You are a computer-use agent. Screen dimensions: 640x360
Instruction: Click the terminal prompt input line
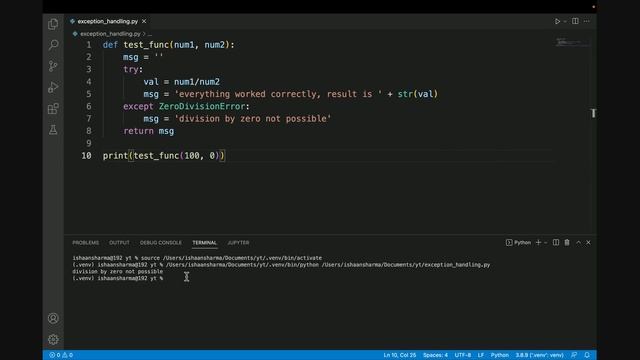point(118,278)
